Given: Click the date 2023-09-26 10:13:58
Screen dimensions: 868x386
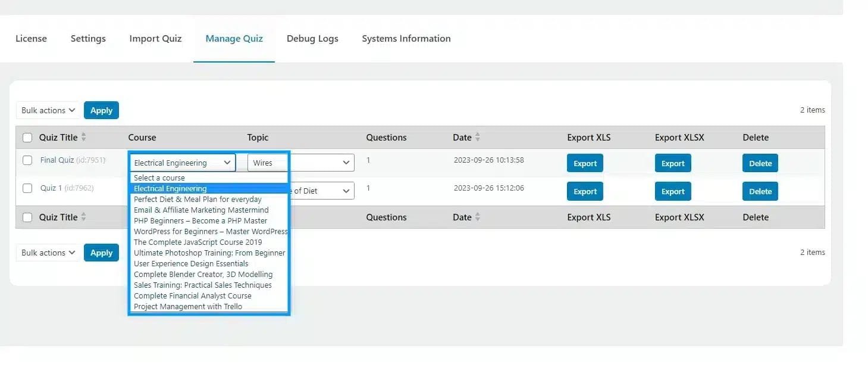Looking at the screenshot, I should click(x=489, y=160).
